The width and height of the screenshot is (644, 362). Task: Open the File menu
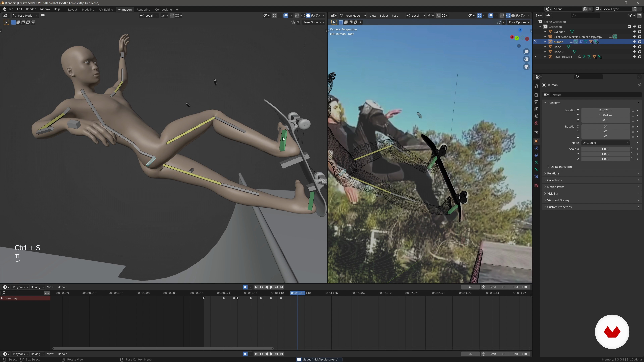[x=11, y=9]
